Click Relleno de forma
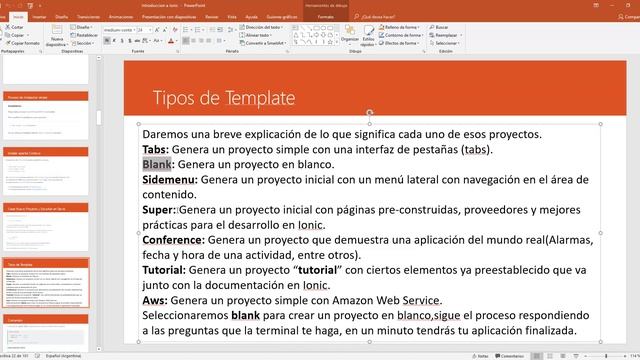The image size is (640, 360). click(x=399, y=27)
